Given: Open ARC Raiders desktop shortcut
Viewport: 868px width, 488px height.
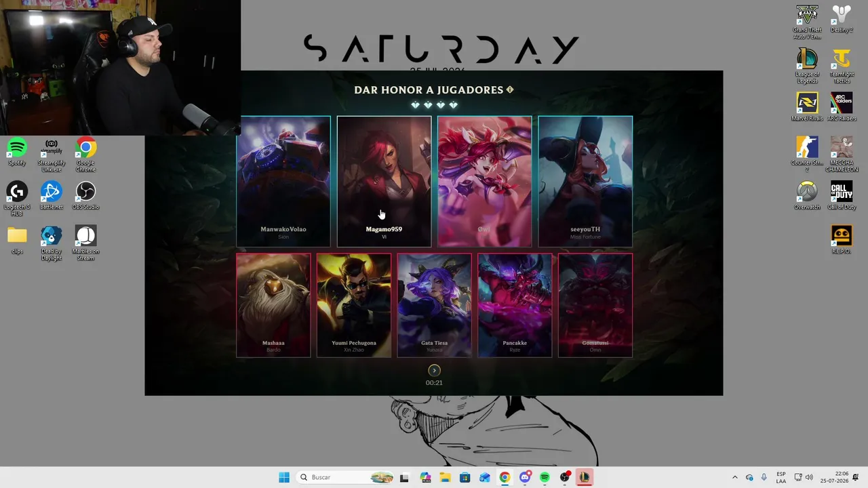Looking at the screenshot, I should pyautogui.click(x=842, y=107).
